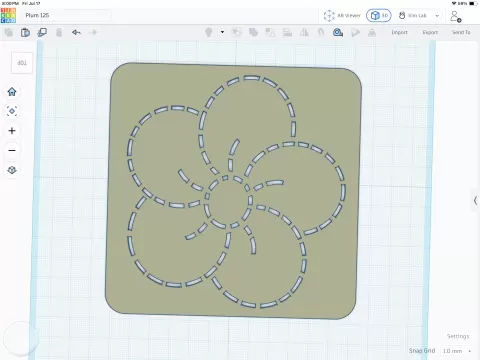Click the clock time in status bar
The height and width of the screenshot is (360, 480).
pos(9,3)
